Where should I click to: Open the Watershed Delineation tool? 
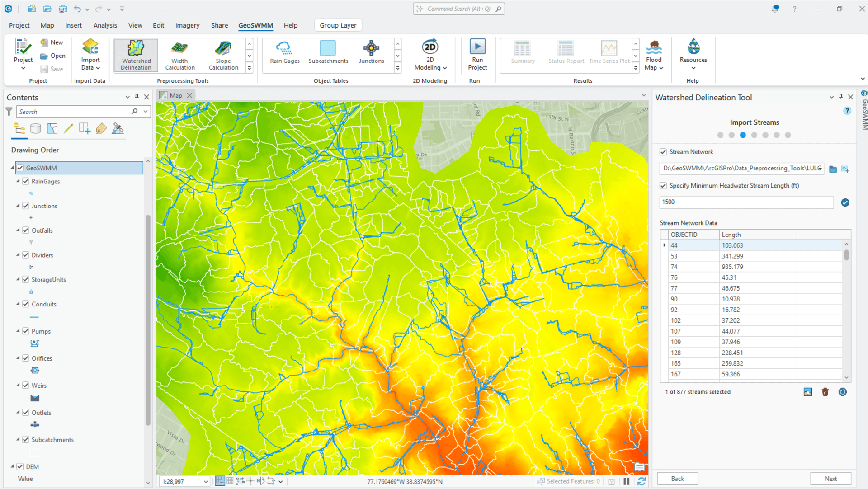click(x=135, y=54)
